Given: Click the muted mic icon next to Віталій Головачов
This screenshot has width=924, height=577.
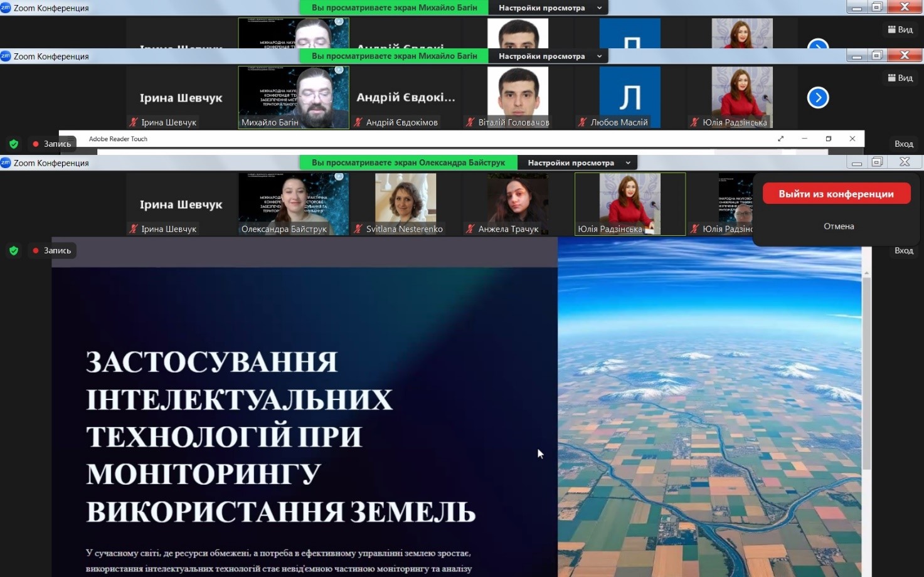Looking at the screenshot, I should [x=470, y=122].
